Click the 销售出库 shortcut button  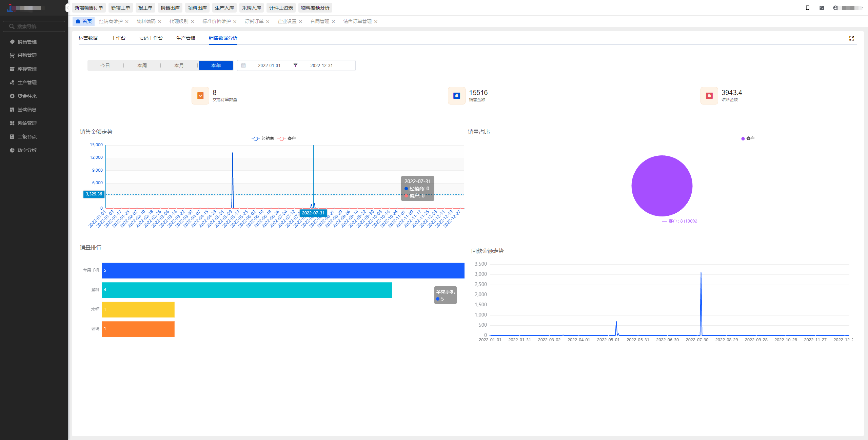point(170,8)
